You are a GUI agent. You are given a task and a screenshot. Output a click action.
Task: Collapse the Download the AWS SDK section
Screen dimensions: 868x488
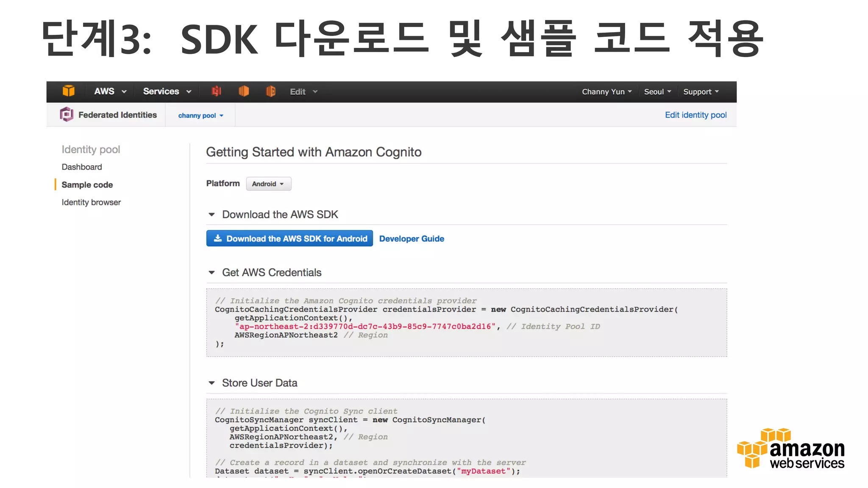tap(211, 215)
